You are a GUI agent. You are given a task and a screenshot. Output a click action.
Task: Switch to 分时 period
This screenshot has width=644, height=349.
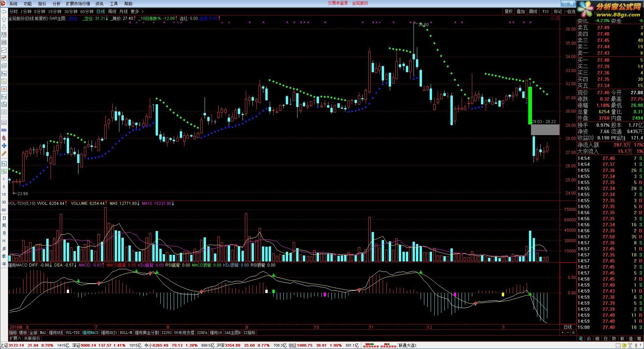pyautogui.click(x=13, y=11)
